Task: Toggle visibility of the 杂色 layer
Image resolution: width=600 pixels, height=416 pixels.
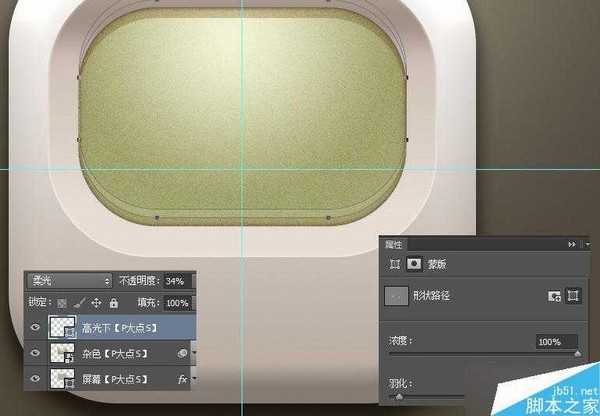Action: pyautogui.click(x=37, y=353)
